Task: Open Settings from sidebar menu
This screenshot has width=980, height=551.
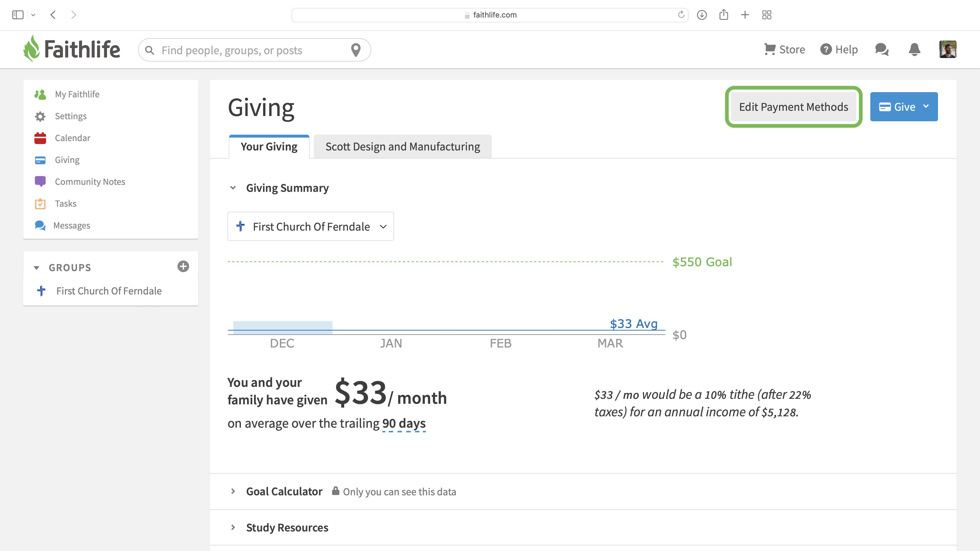Action: click(x=71, y=116)
